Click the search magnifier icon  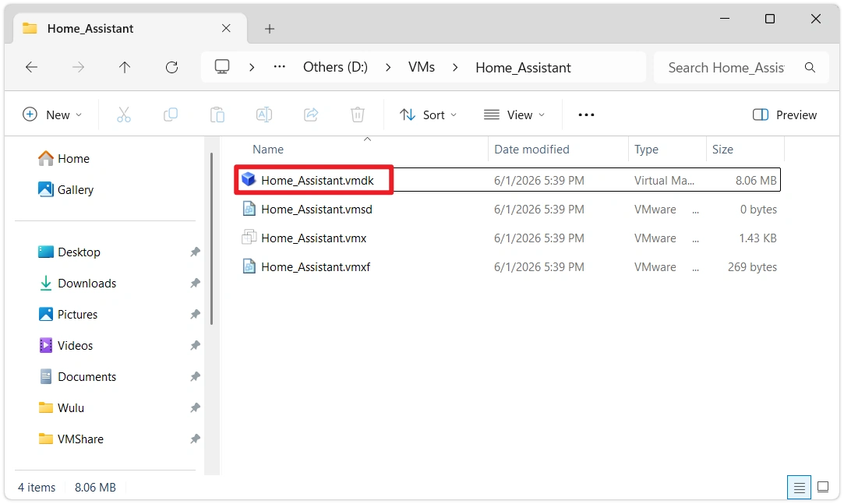coord(810,67)
